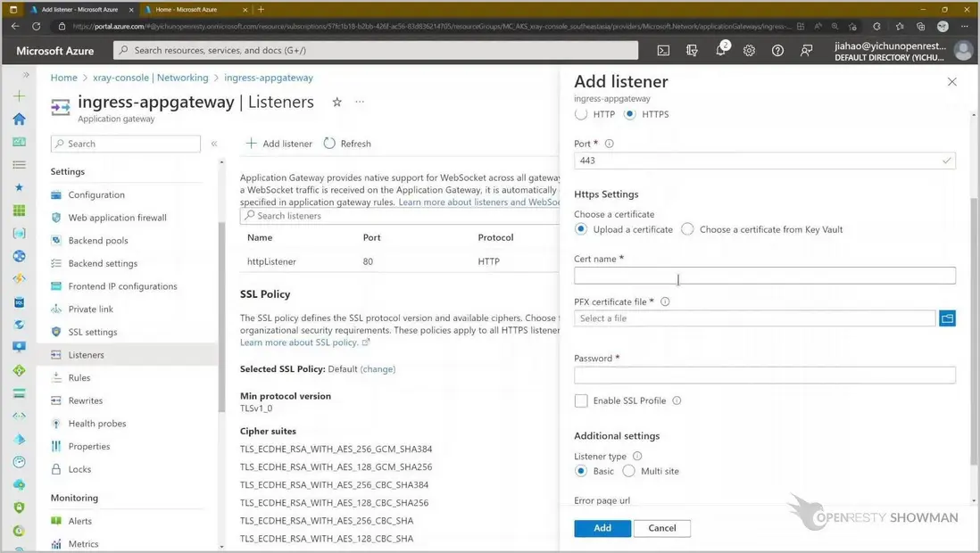Expand the portal sidebar menu
This screenshot has height=553, width=980.
[x=26, y=76]
